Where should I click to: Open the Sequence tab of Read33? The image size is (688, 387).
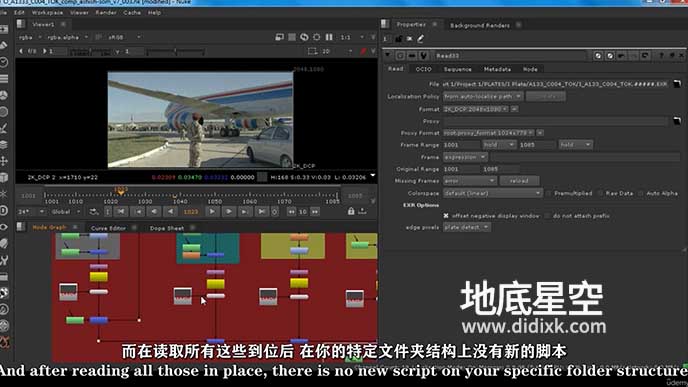(x=458, y=69)
